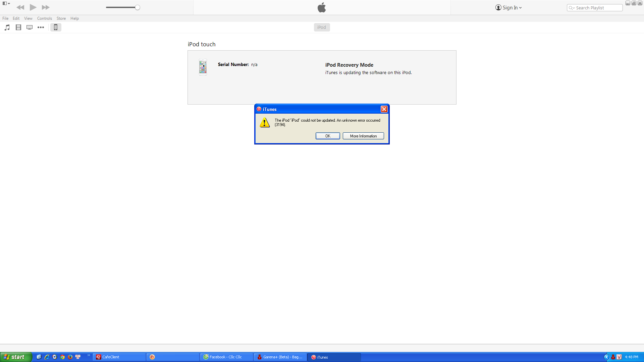Open the File menu
The width and height of the screenshot is (644, 362).
[x=5, y=18]
